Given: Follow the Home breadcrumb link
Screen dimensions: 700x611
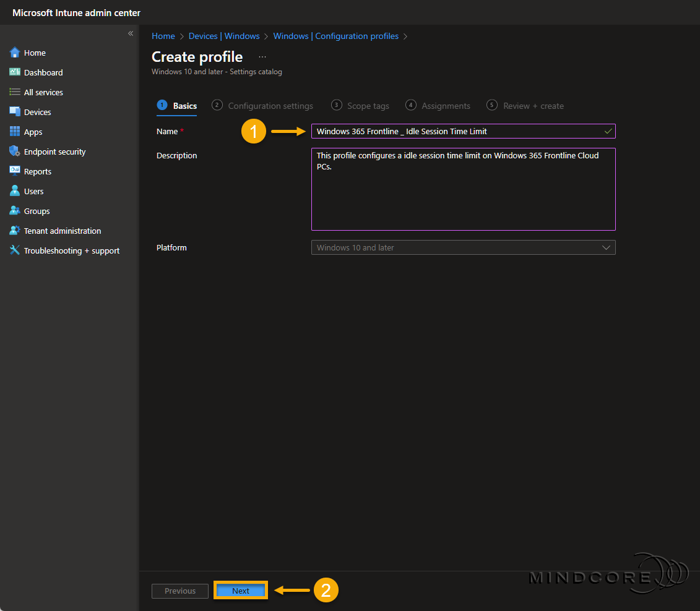Looking at the screenshot, I should click(x=163, y=36).
